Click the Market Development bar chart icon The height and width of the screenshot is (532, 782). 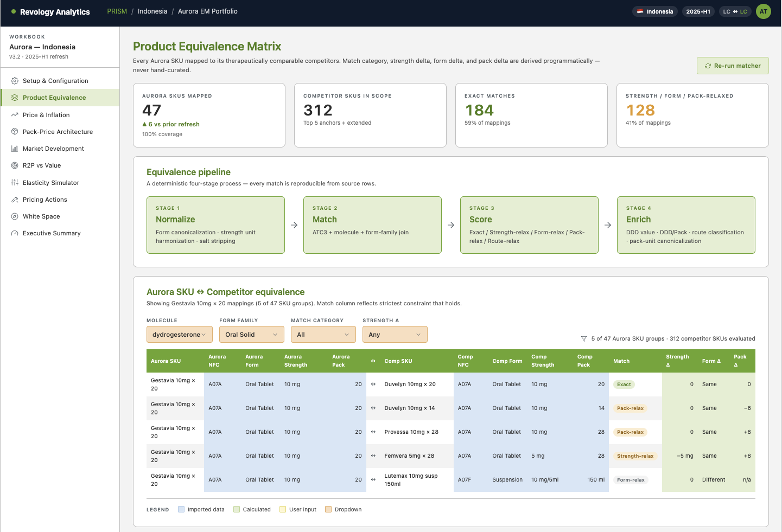15,149
